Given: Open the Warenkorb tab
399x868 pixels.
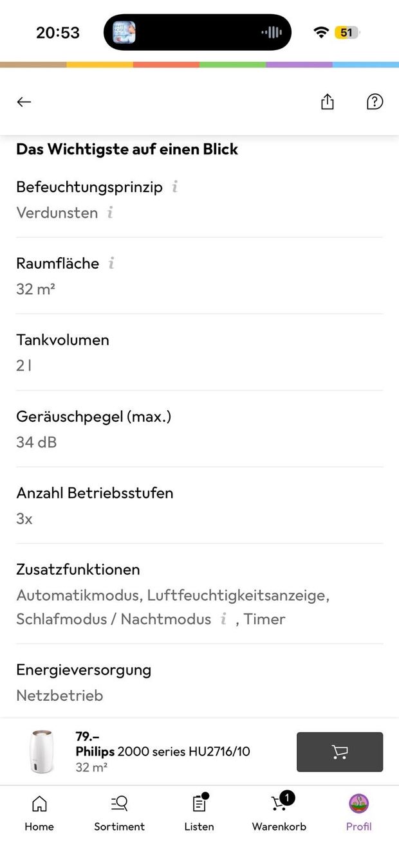Looking at the screenshot, I should [x=279, y=813].
